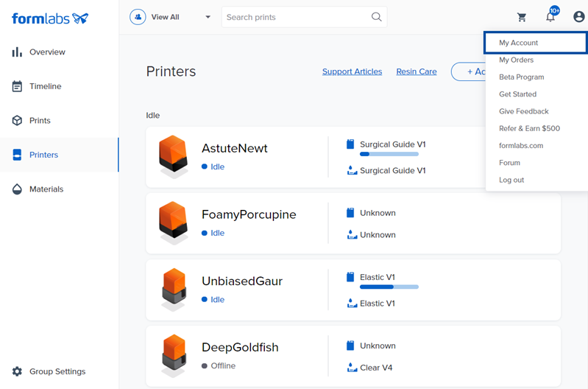The width and height of the screenshot is (588, 389).
Task: Click the group icon beside View All
Action: 138,17
